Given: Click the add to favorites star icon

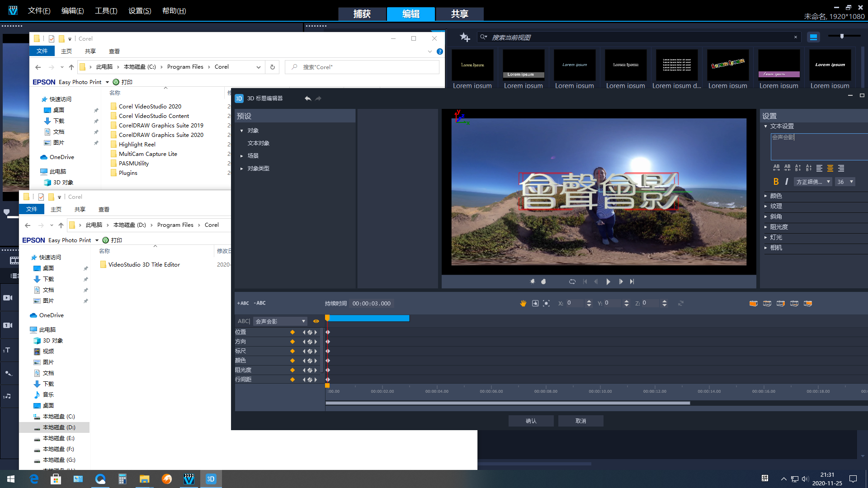Looking at the screenshot, I should [465, 37].
